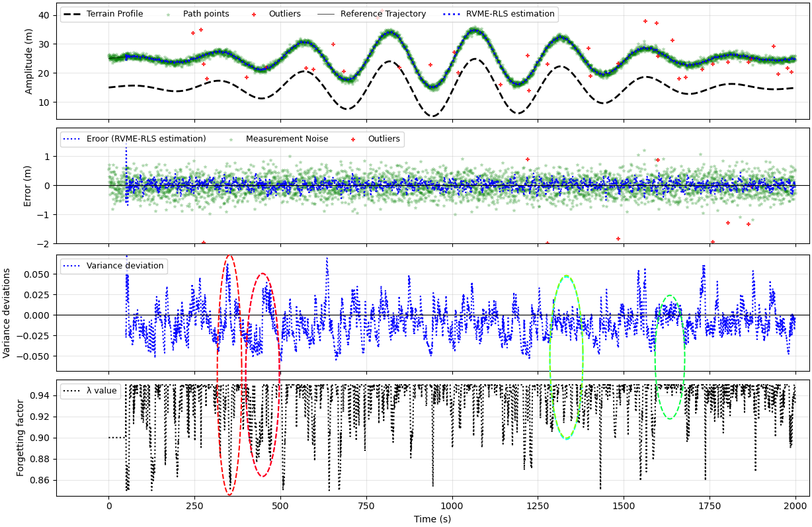Viewport: 812px width, 527px height.
Task: Click the x-axis tick label 250
Action: click(x=194, y=506)
